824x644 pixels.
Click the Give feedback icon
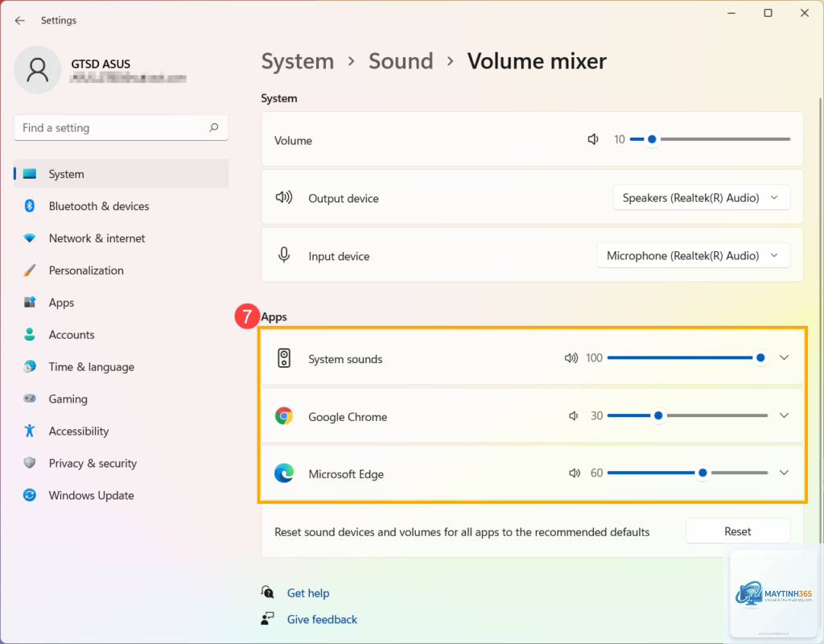coord(267,618)
